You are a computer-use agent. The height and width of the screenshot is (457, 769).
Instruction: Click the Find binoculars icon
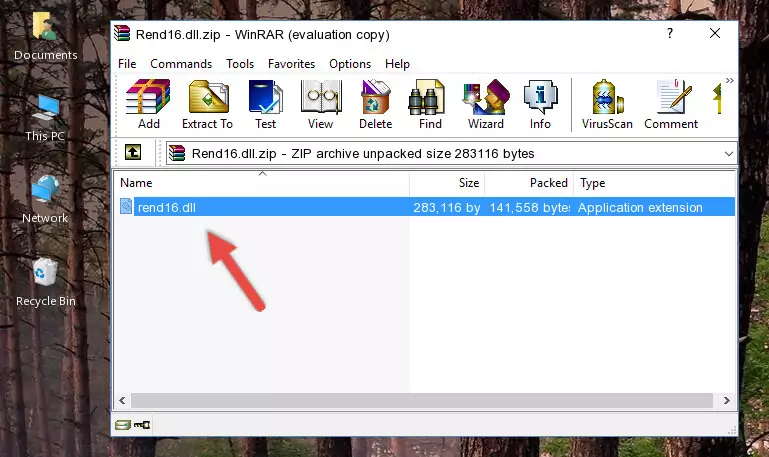coord(430,104)
